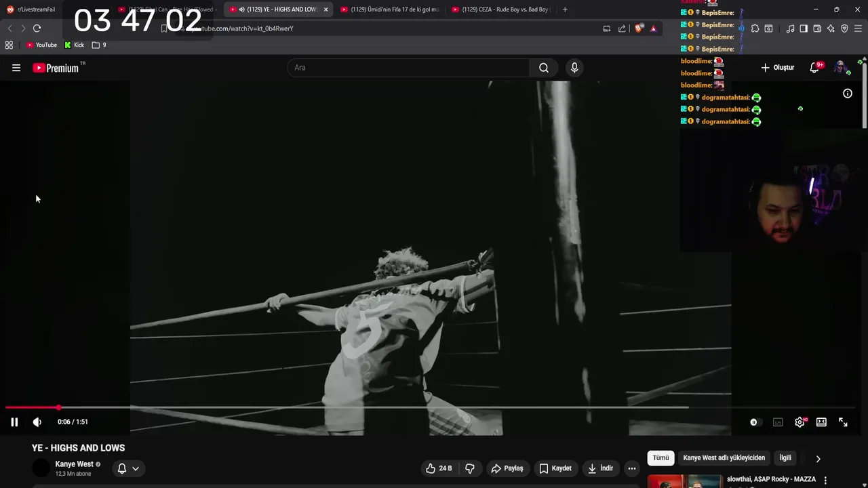The width and height of the screenshot is (868, 488).
Task: Toggle browser sidebar panel icon
Action: (804, 28)
